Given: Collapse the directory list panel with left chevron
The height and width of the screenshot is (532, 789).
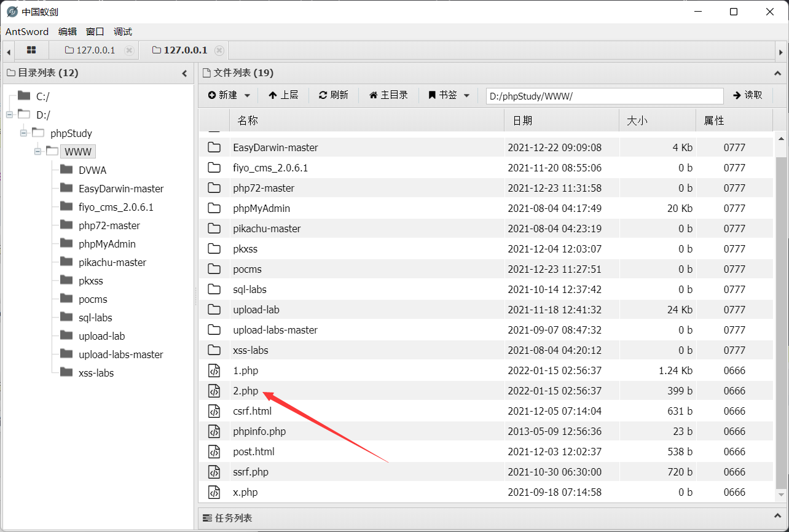Looking at the screenshot, I should (184, 73).
